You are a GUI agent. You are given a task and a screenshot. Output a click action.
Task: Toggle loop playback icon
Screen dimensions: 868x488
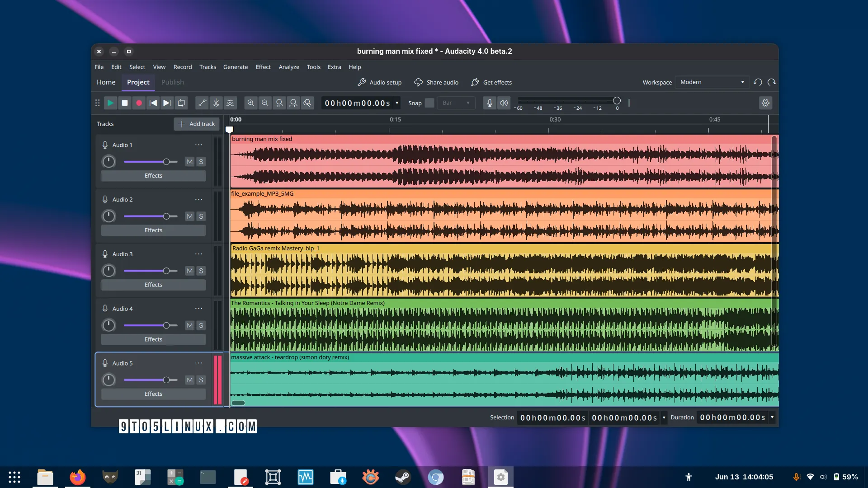click(x=181, y=103)
